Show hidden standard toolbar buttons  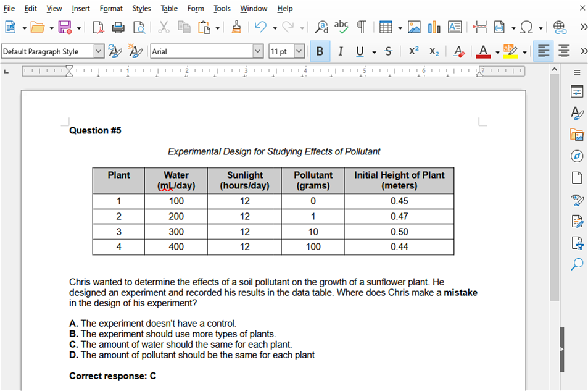[583, 27]
